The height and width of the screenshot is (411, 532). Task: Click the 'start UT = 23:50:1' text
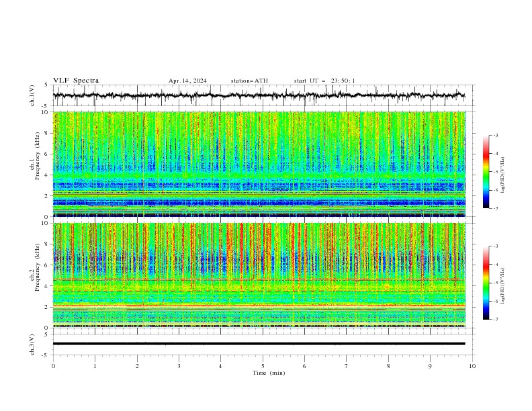[x=324, y=81]
